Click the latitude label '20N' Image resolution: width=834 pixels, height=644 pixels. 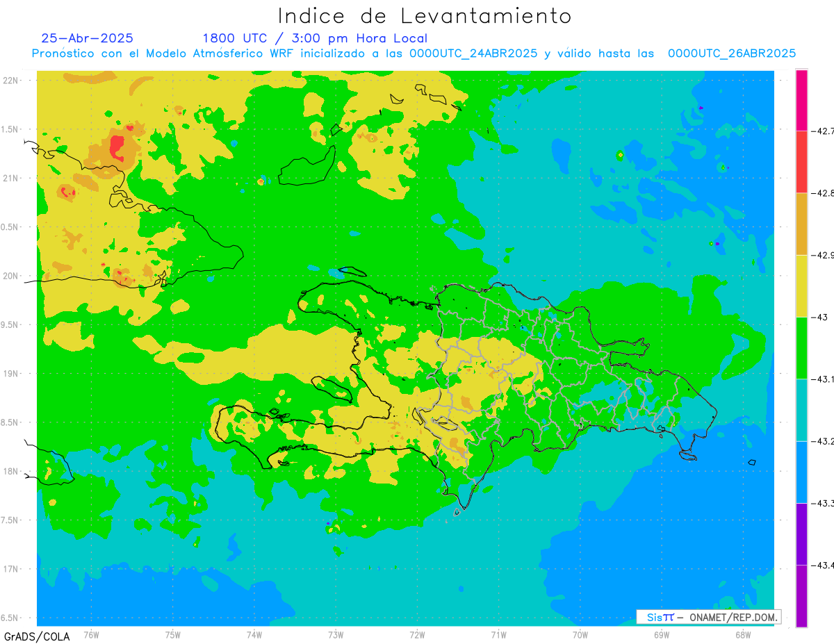pyautogui.click(x=11, y=276)
